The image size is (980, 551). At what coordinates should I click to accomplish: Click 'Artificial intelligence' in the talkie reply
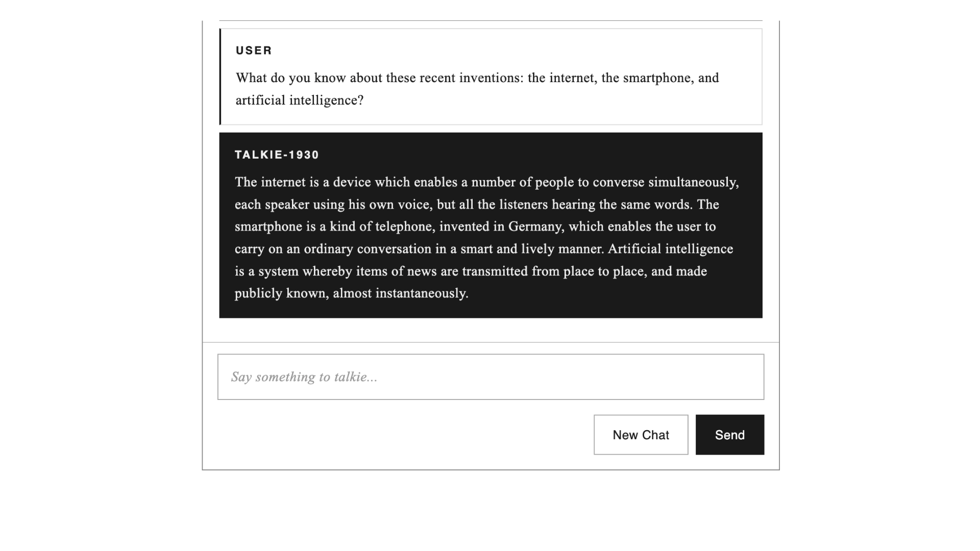[670, 249]
